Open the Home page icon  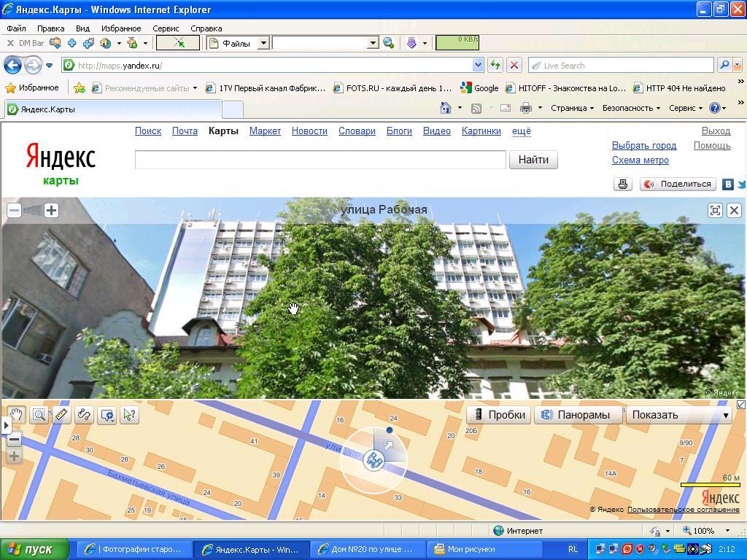pos(446,108)
